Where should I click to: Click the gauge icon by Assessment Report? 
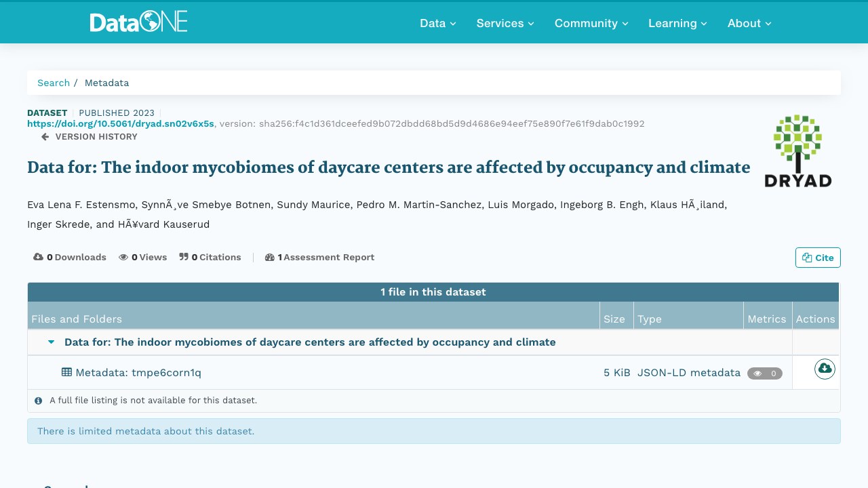(270, 258)
